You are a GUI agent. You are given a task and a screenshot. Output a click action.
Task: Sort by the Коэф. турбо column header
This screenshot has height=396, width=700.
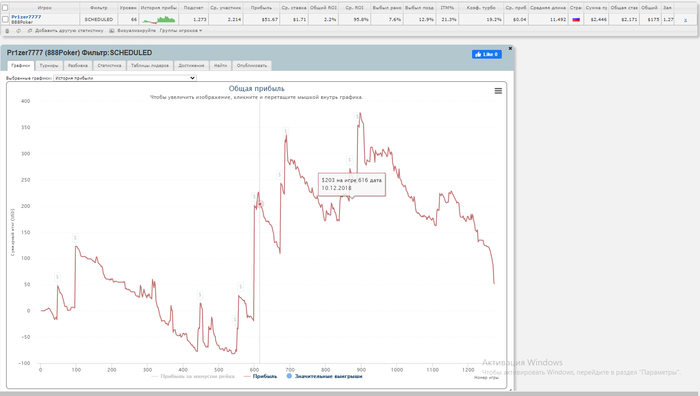click(x=481, y=8)
